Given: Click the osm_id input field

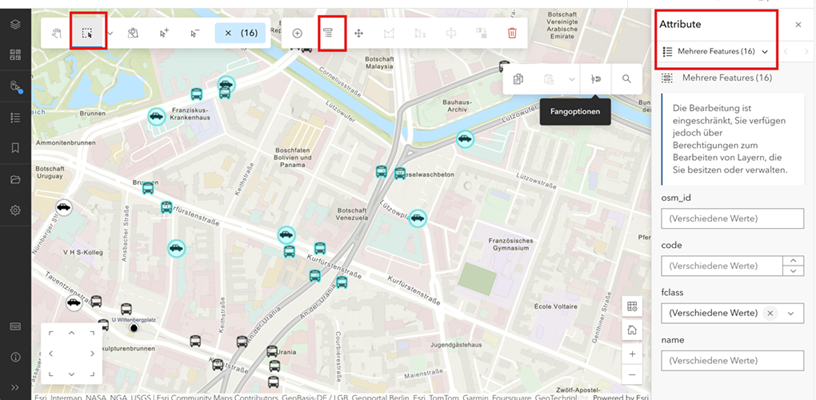Looking at the screenshot, I should (732, 218).
